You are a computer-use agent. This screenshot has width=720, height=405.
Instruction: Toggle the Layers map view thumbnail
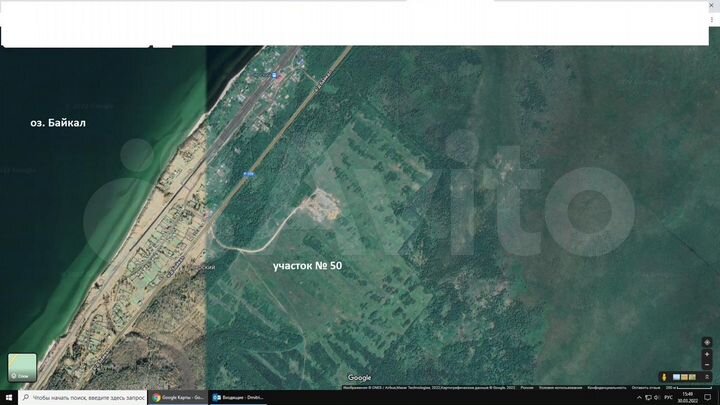(x=21, y=366)
